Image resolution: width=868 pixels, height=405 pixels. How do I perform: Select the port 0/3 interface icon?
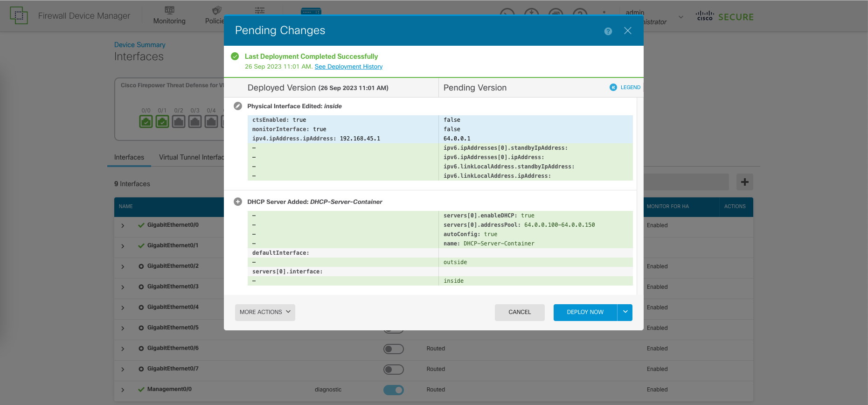(x=195, y=122)
